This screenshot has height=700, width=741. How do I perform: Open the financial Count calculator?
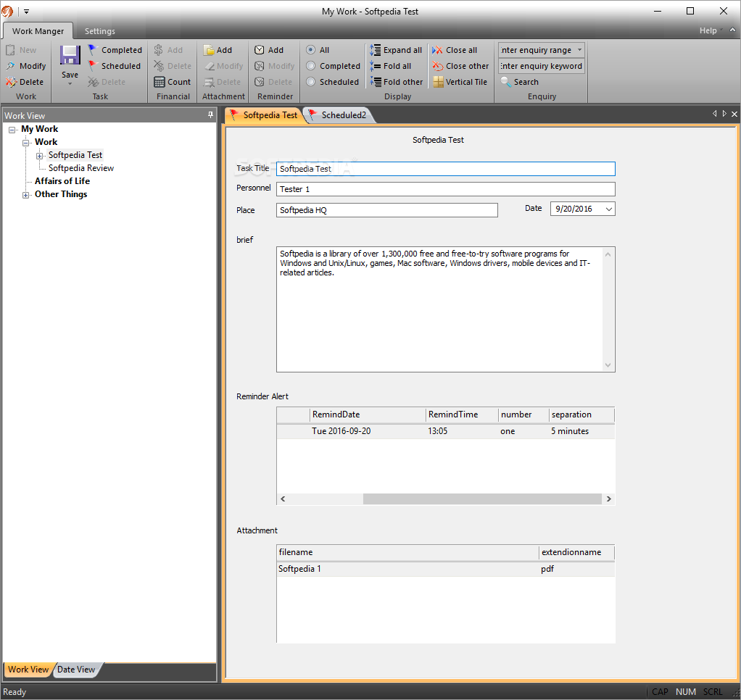pyautogui.click(x=173, y=82)
